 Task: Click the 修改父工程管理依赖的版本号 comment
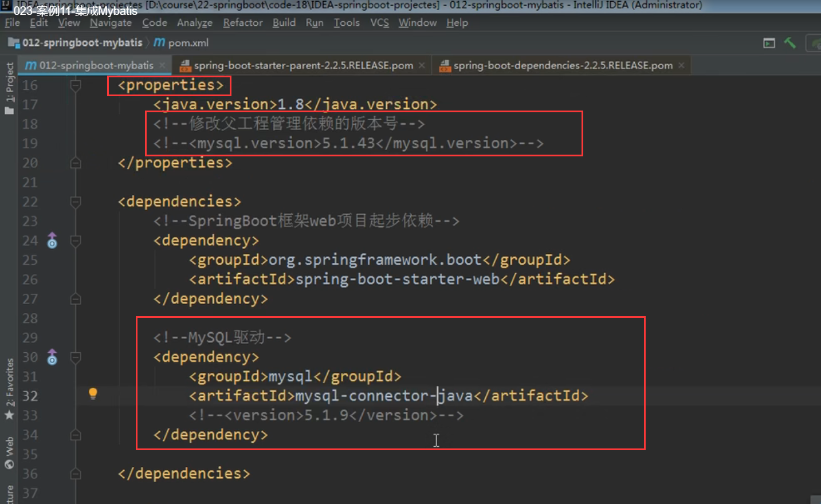289,124
